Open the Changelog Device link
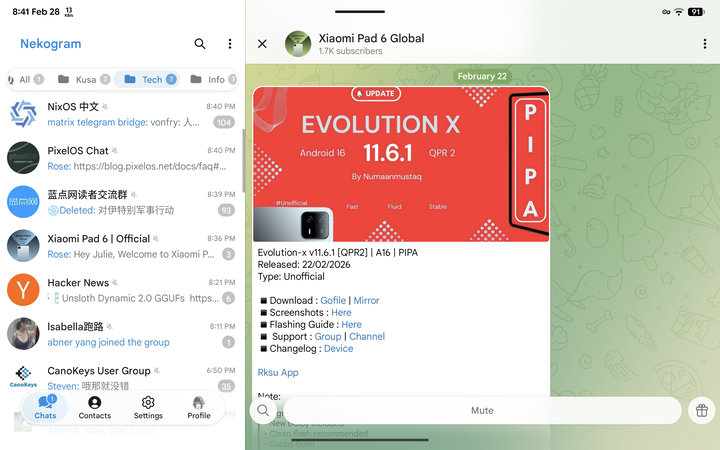This screenshot has width=720, height=450. 338,349
